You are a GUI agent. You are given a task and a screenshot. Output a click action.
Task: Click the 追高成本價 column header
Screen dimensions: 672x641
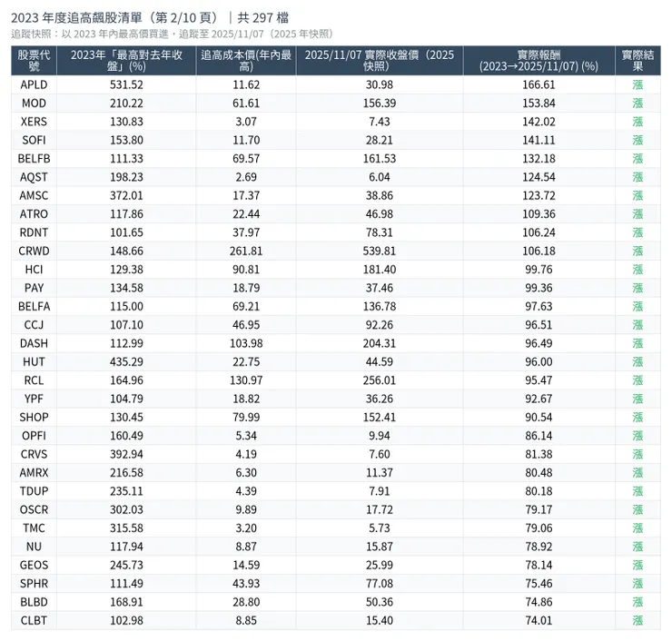245,61
